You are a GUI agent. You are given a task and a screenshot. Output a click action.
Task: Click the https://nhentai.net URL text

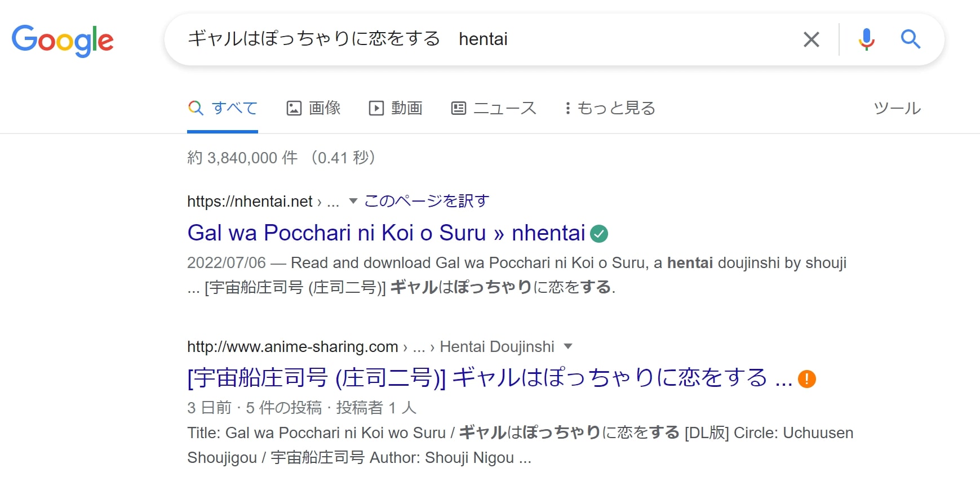click(250, 201)
